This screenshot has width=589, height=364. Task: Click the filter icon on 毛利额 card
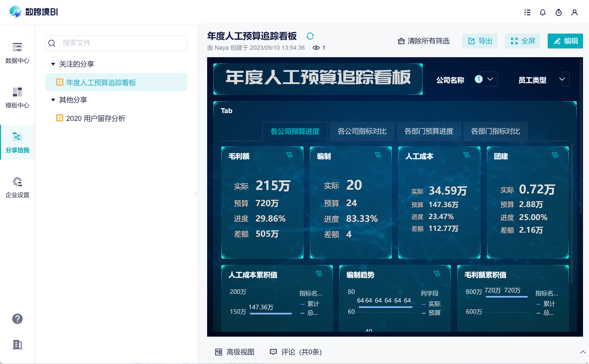290,155
